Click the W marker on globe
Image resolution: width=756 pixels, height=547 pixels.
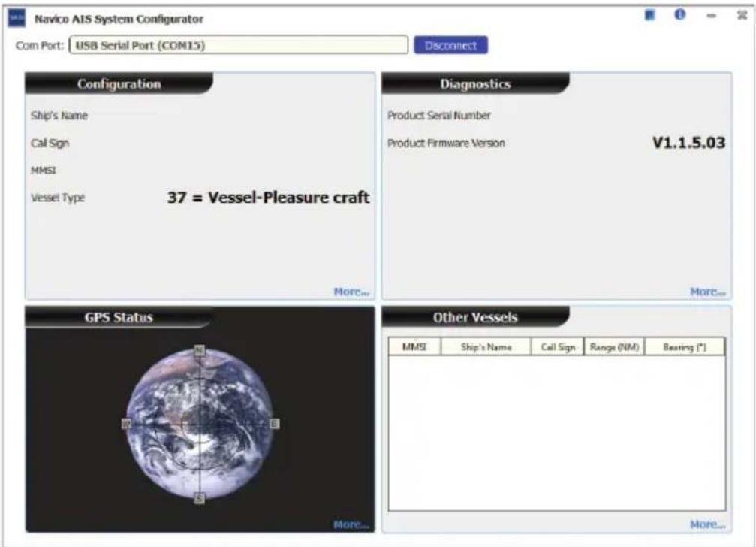126,424
